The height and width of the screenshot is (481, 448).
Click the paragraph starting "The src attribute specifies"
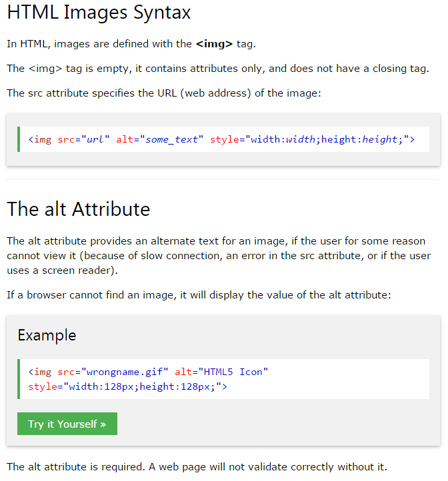point(163,93)
